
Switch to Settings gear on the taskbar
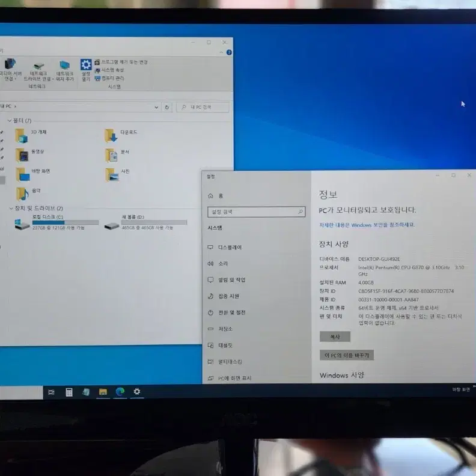[137, 392]
